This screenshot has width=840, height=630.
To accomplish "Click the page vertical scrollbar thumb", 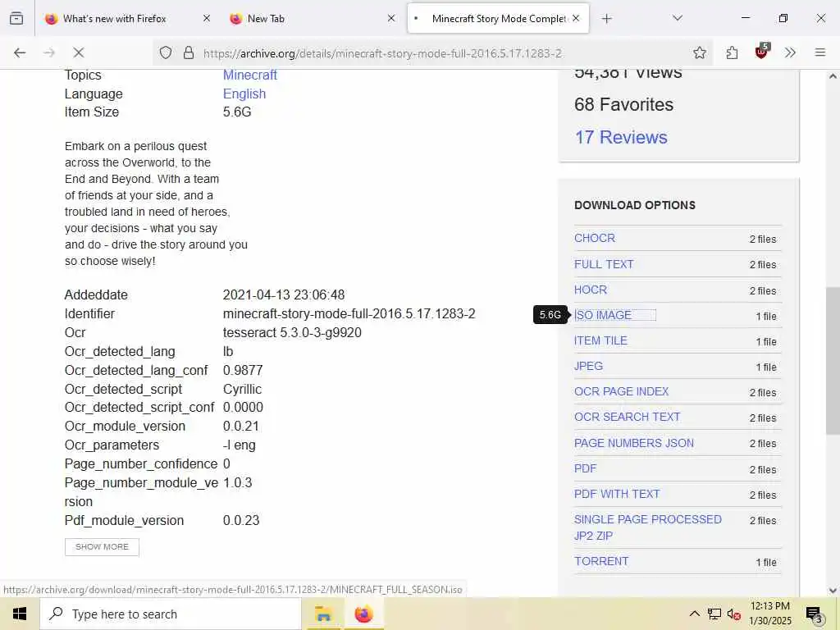I will point(833,361).
